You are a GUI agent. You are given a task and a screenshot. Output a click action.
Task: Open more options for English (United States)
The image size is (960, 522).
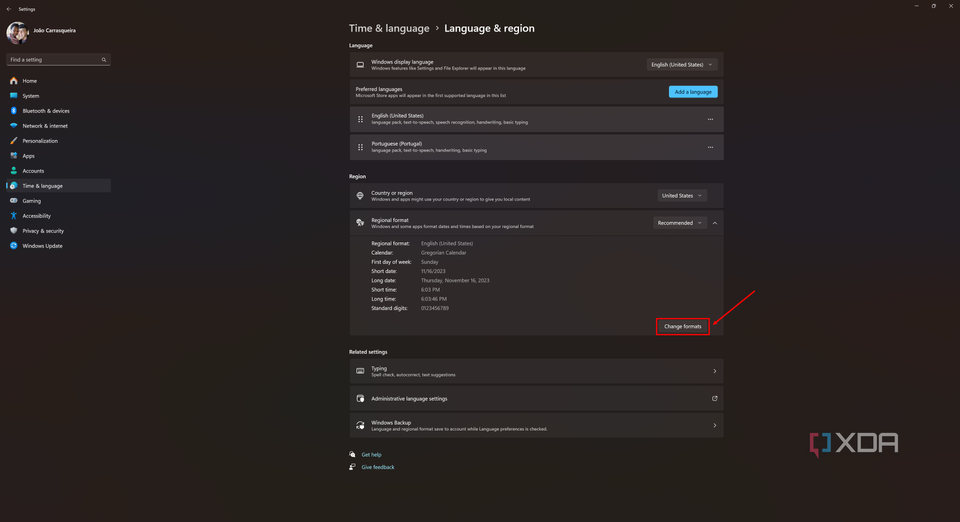[x=710, y=119]
